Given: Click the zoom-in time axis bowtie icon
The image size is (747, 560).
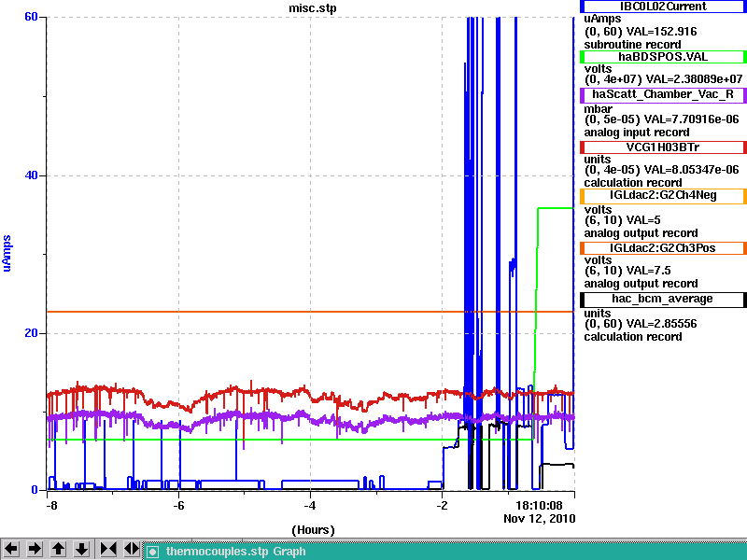Looking at the screenshot, I should pos(108,549).
